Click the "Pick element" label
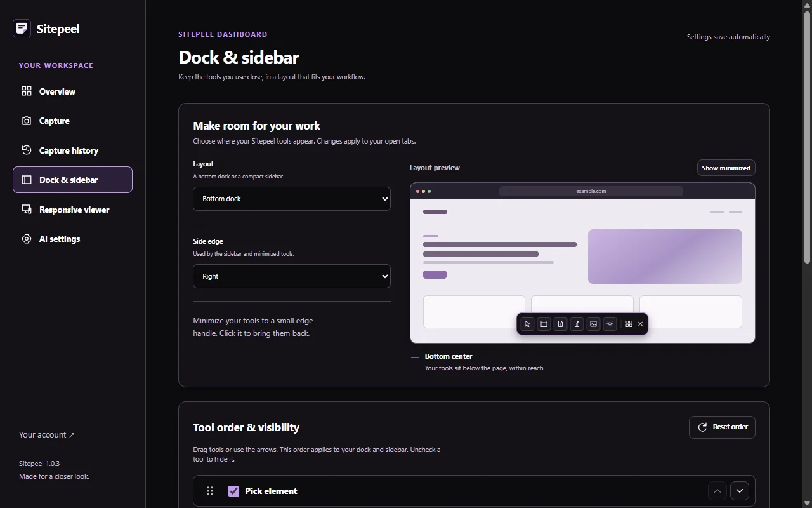The height and width of the screenshot is (508, 812). [x=271, y=491]
